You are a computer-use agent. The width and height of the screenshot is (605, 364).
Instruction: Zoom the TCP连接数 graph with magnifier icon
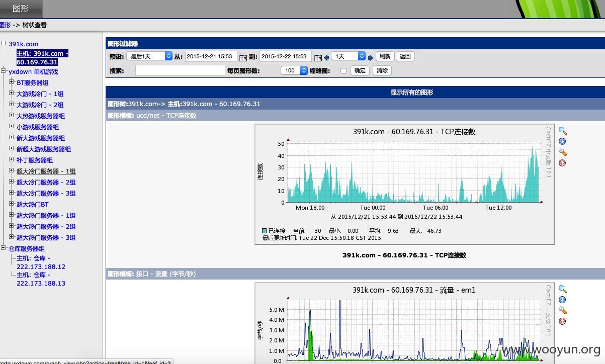click(562, 131)
